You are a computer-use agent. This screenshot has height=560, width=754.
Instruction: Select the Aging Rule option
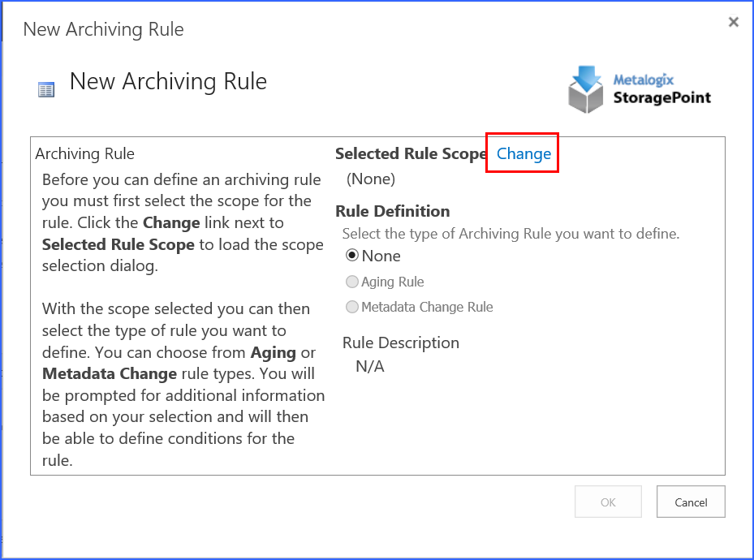point(352,282)
